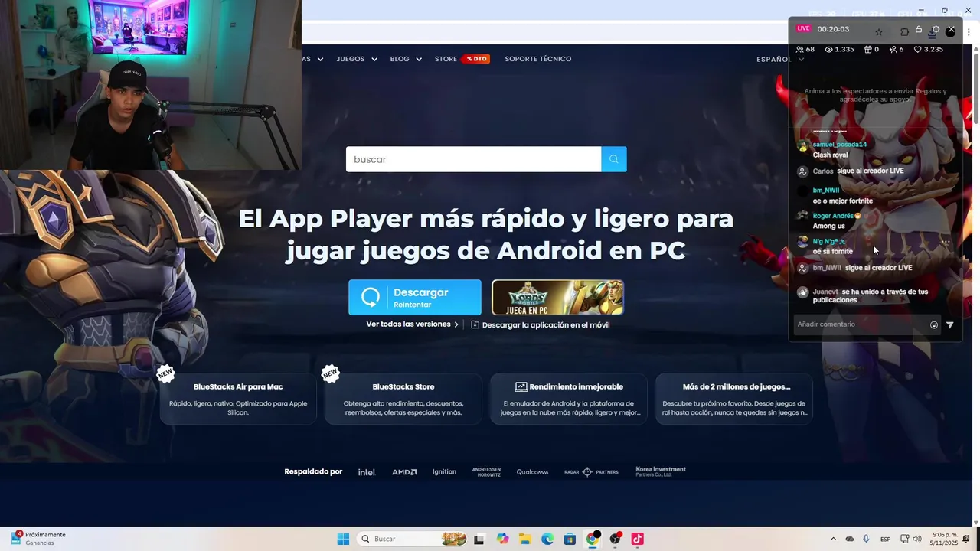Open the Próximamente Ganancias widget
The width and height of the screenshot is (980, 551).
tap(38, 539)
